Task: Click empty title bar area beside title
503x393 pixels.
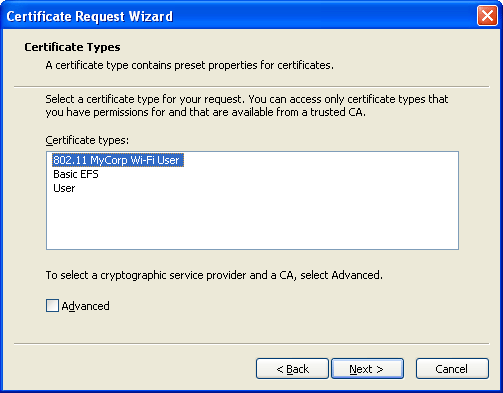Action: 325,16
